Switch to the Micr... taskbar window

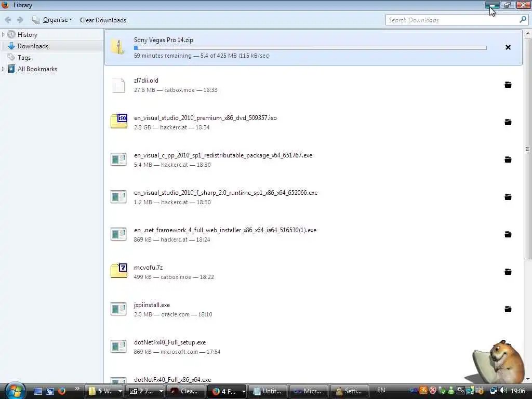click(x=309, y=391)
